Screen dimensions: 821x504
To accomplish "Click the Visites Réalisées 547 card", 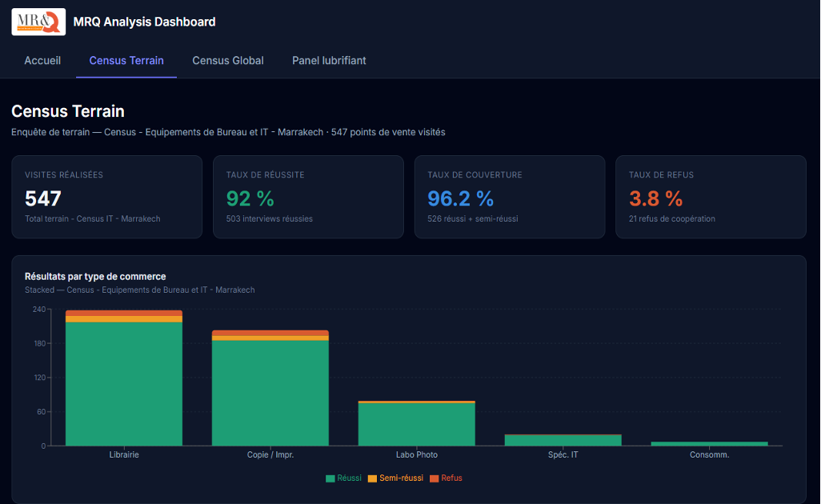I will tap(106, 197).
